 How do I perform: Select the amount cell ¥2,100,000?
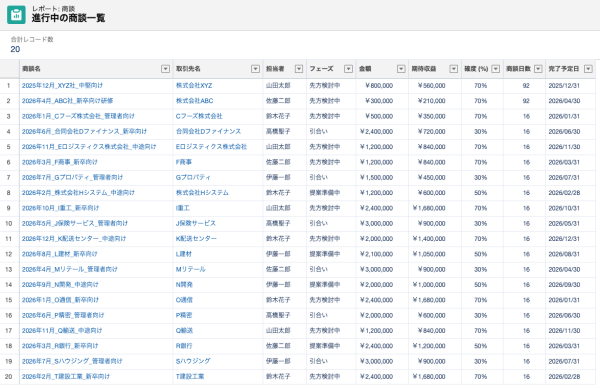[376, 254]
